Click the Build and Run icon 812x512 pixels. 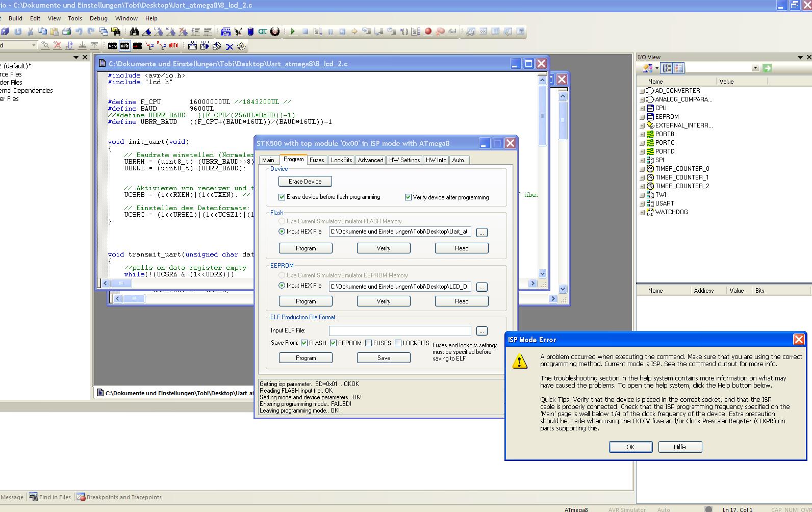(205, 46)
